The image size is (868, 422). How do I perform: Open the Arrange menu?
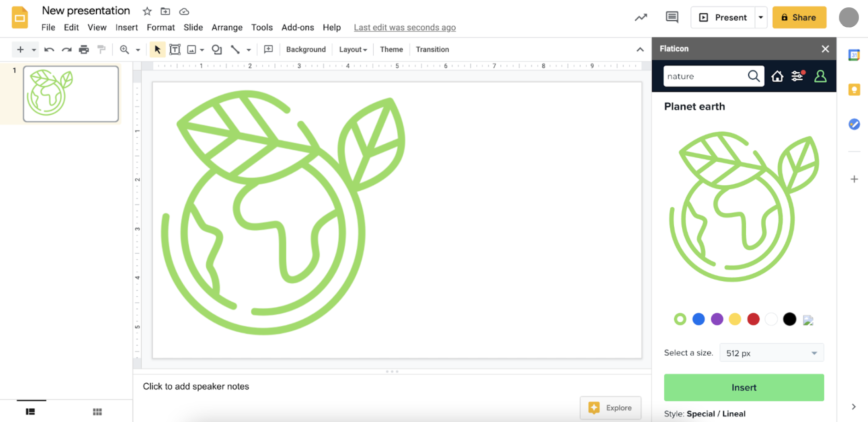pyautogui.click(x=227, y=27)
